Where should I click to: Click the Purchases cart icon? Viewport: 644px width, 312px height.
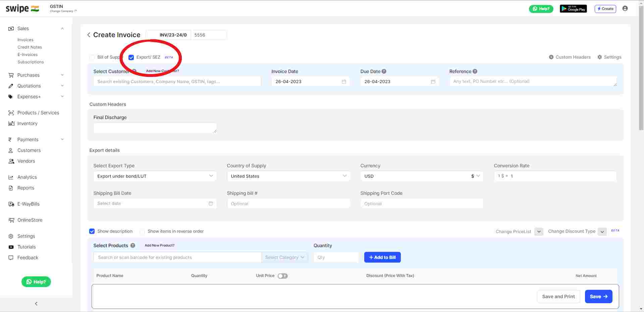tap(11, 75)
